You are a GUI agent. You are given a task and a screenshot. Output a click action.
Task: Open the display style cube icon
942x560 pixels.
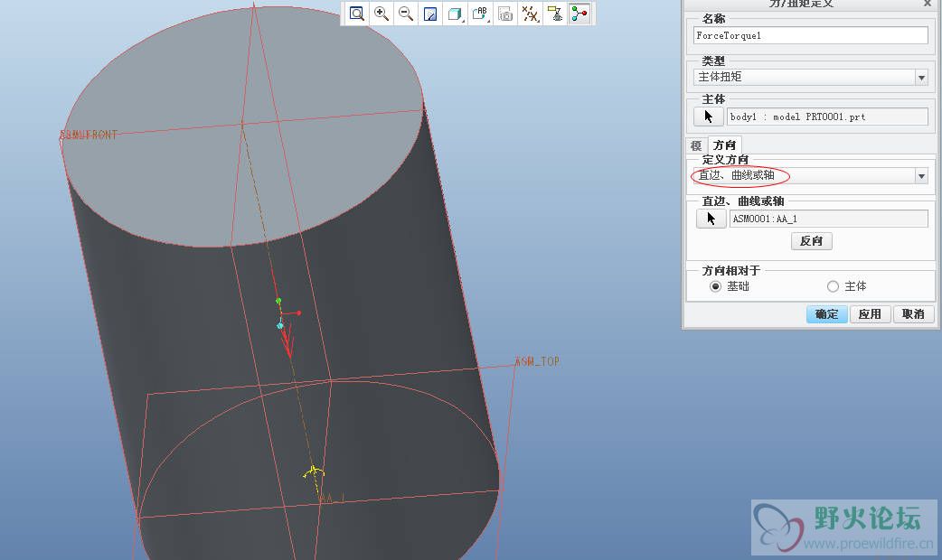[x=455, y=14]
